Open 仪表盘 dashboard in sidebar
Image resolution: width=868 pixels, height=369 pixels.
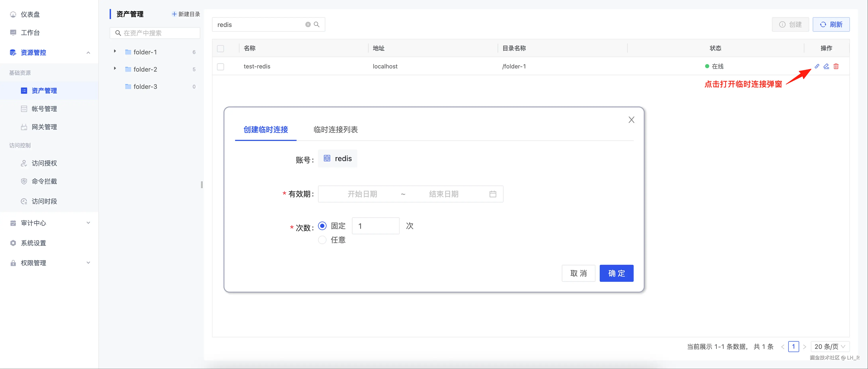click(x=30, y=15)
